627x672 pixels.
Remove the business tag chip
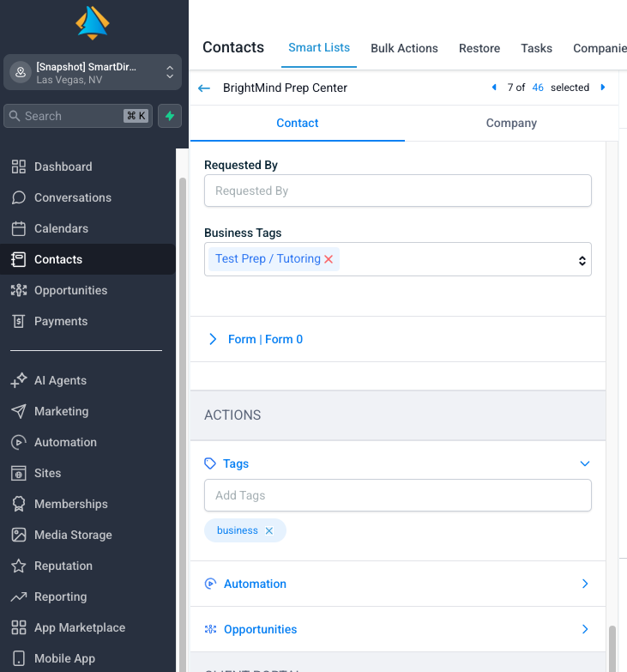click(269, 530)
